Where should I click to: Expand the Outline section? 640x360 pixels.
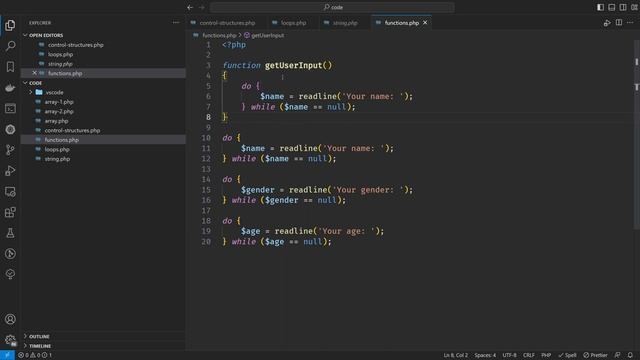click(x=39, y=336)
